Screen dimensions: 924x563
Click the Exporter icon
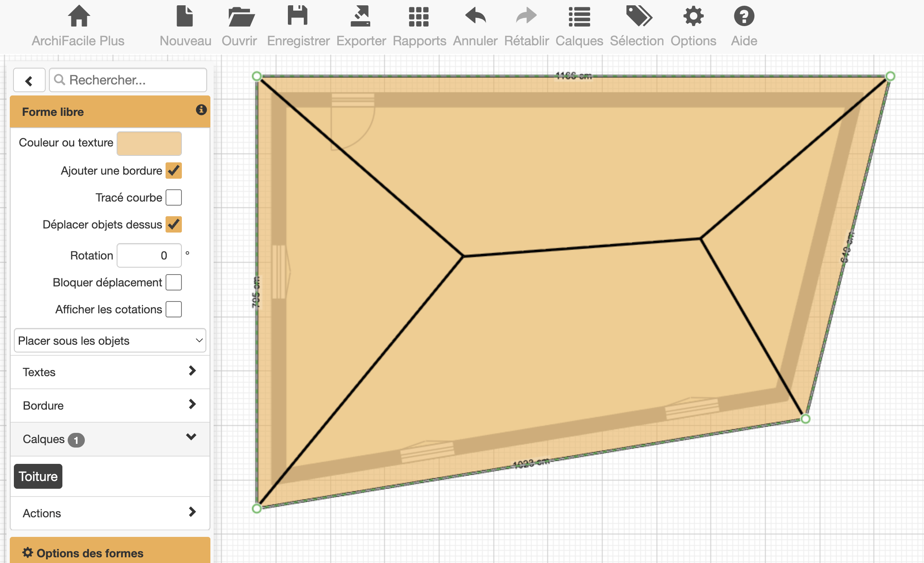pos(360,17)
